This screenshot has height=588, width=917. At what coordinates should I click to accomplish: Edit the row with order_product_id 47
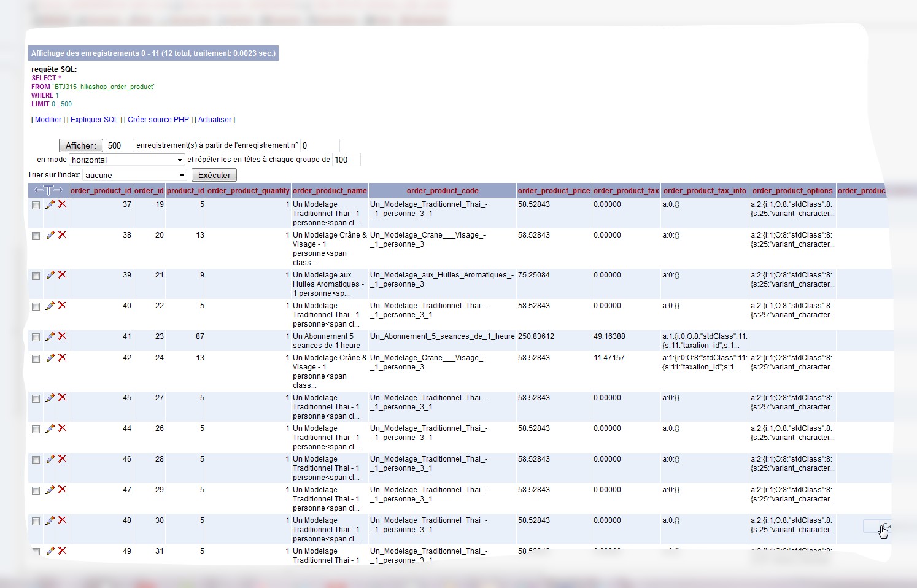point(50,490)
